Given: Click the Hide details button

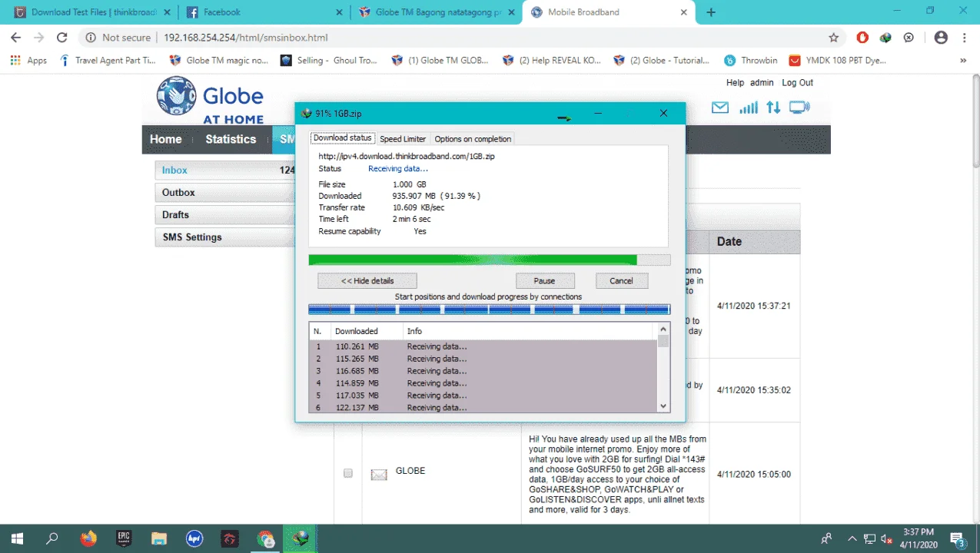Looking at the screenshot, I should (367, 281).
